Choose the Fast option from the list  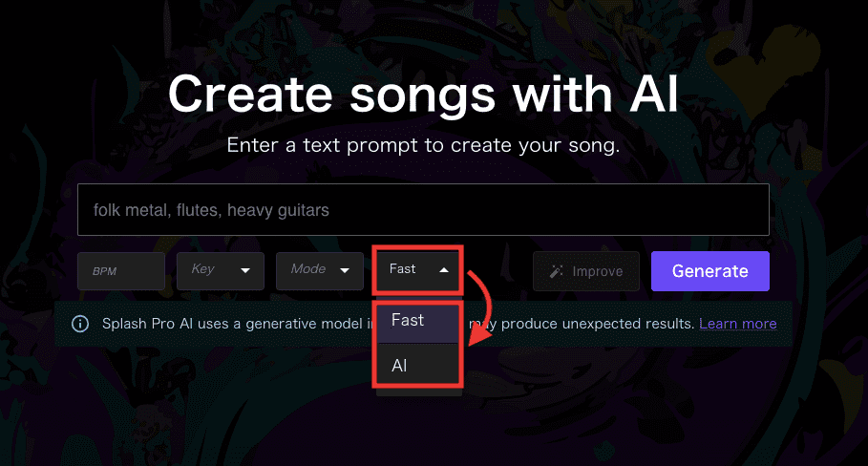pos(418,321)
